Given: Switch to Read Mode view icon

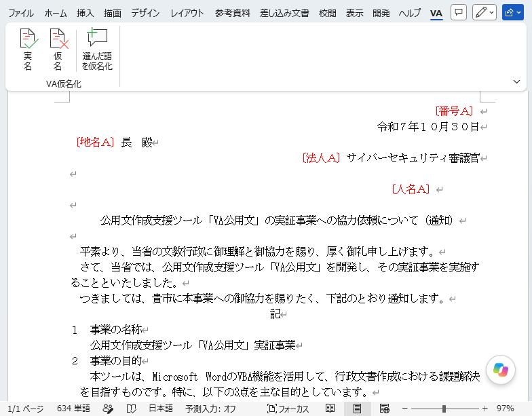Looking at the screenshot, I should [330, 409].
